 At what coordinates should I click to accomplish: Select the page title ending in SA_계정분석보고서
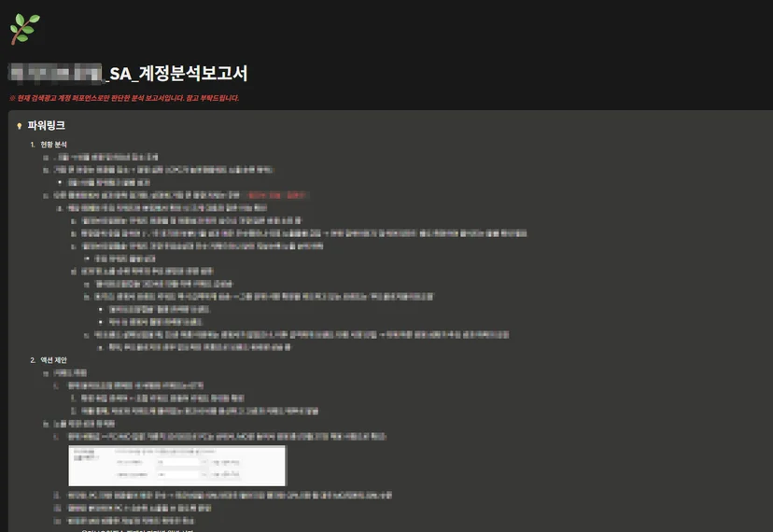click(x=128, y=73)
